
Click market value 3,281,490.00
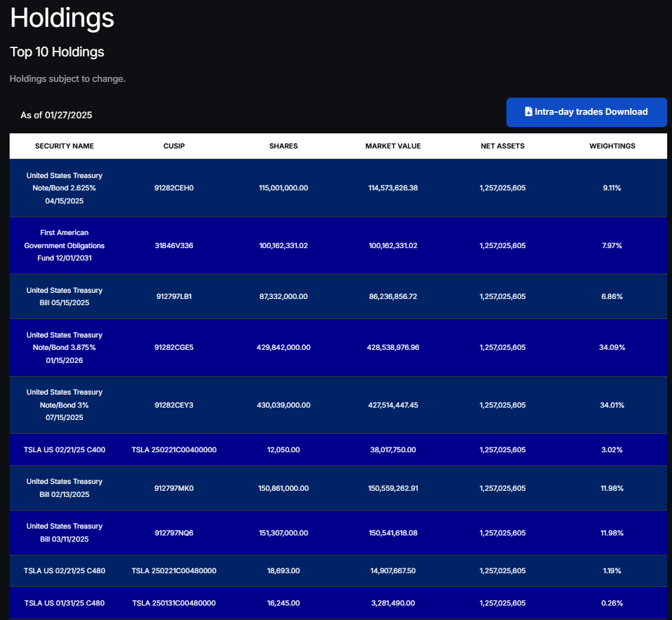(393, 603)
